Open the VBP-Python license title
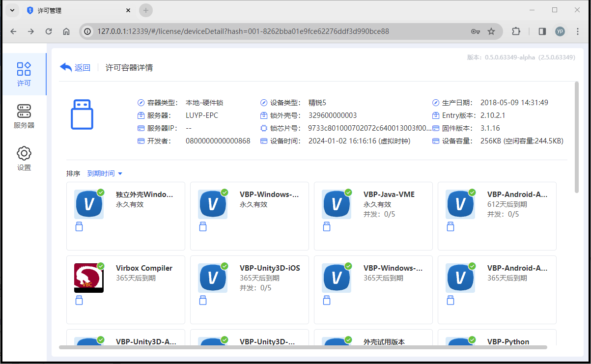The image size is (591, 364). pyautogui.click(x=508, y=342)
